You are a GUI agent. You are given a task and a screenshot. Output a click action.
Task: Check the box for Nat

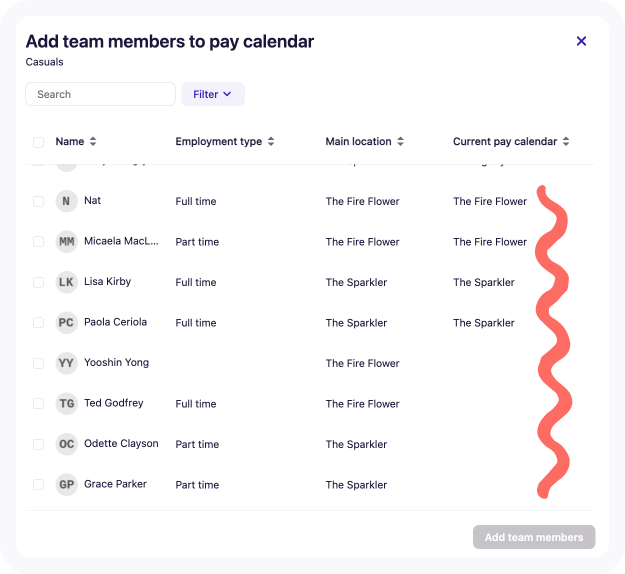[38, 201]
